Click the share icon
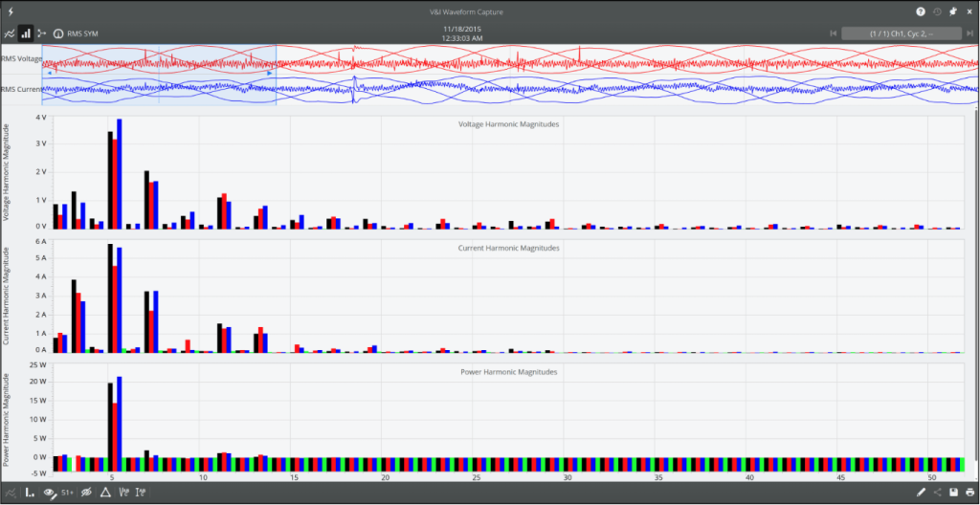 (938, 493)
